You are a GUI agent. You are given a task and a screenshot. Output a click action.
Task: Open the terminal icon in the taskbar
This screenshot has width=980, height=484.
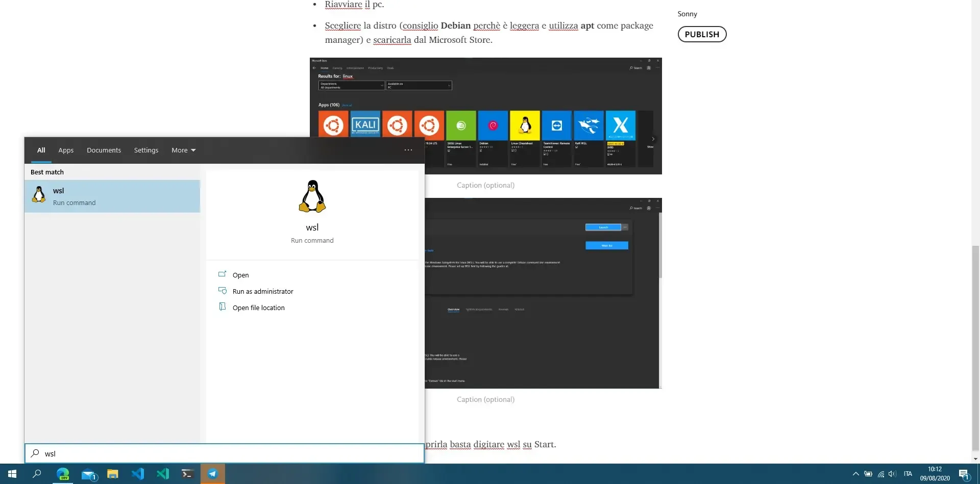(x=187, y=474)
